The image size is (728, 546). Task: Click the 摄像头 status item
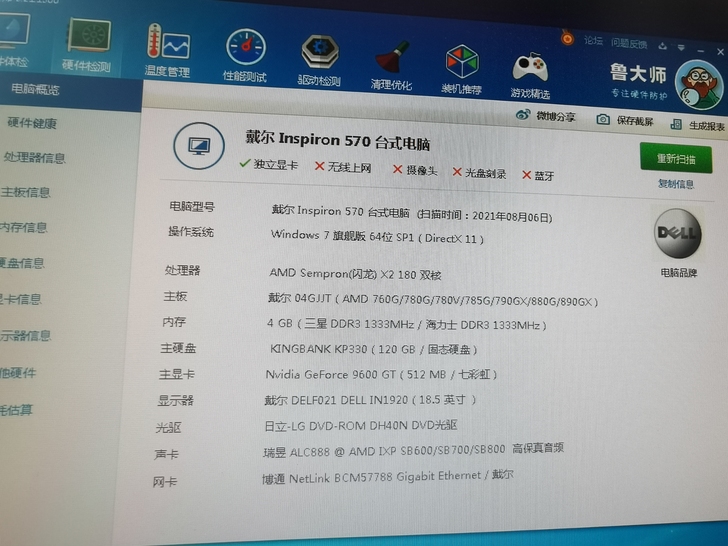[x=415, y=170]
